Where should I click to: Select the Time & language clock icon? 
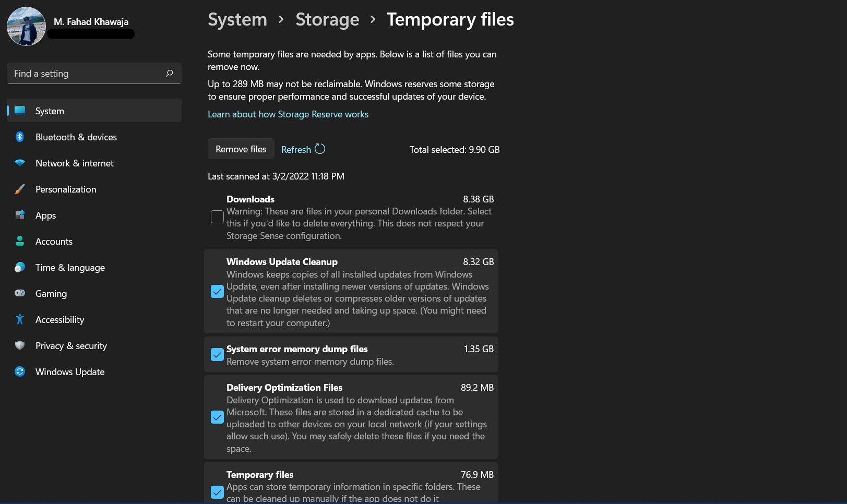click(20, 267)
